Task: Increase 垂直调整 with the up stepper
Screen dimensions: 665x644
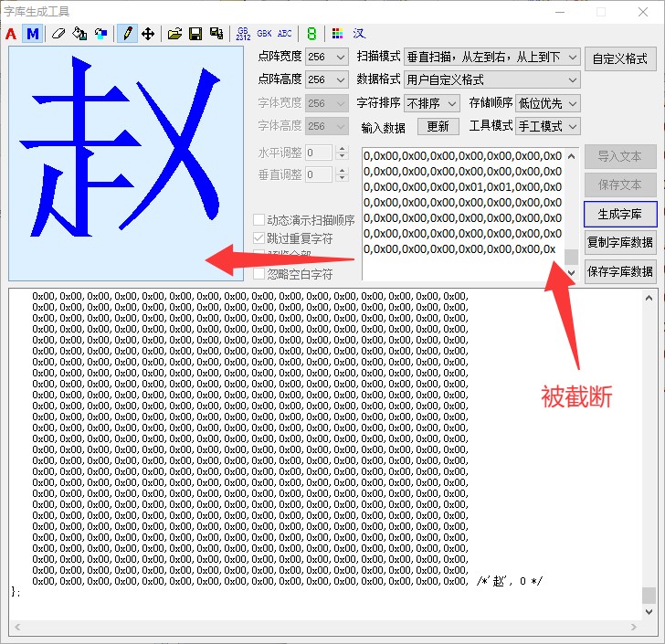Action: click(x=343, y=171)
